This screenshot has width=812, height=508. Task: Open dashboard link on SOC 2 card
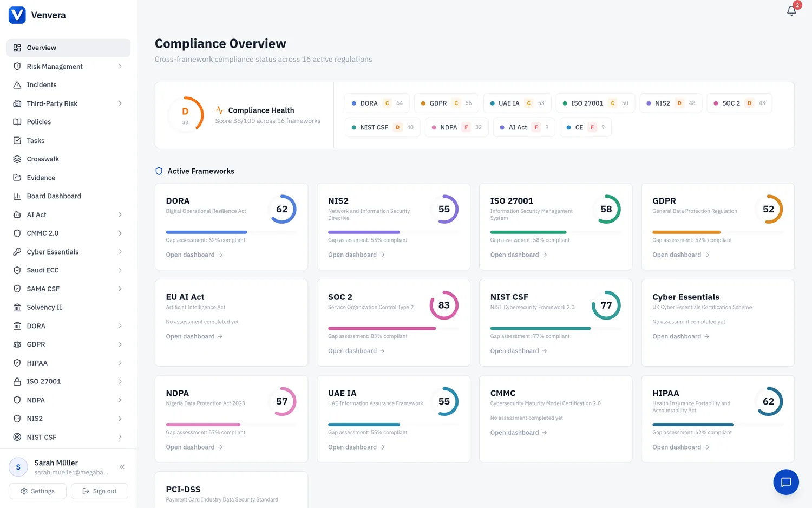coord(357,351)
